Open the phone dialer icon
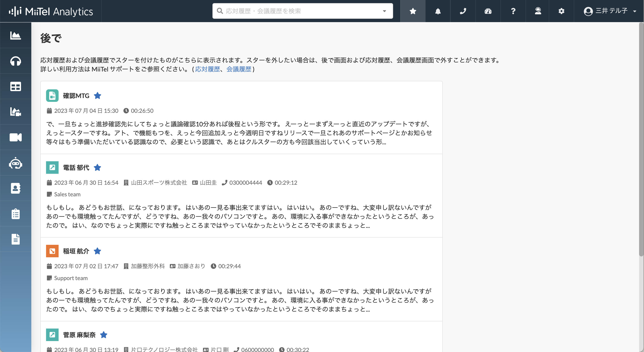 [463, 11]
